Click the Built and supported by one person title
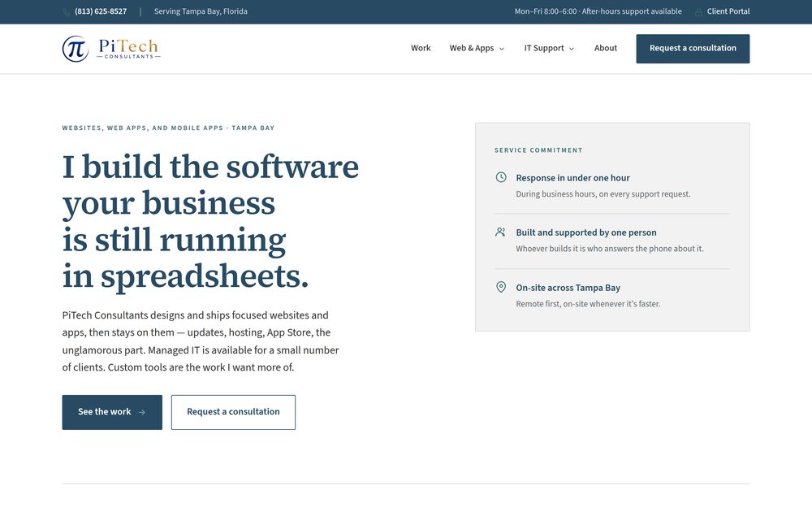812x508 pixels. pyautogui.click(x=585, y=232)
